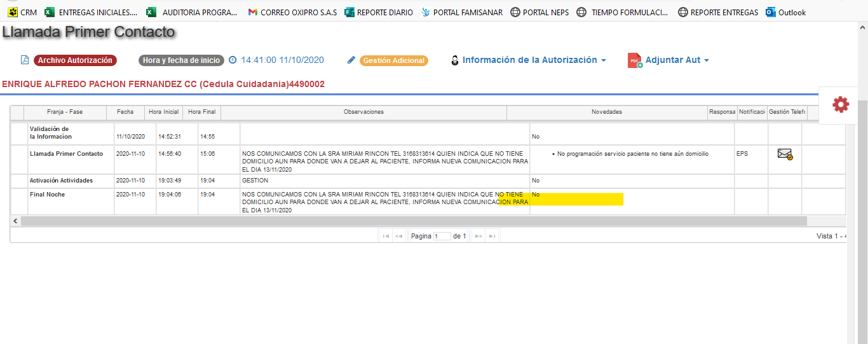This screenshot has width=868, height=344.
Task: Go to previous page in pager
Action: tap(399, 236)
